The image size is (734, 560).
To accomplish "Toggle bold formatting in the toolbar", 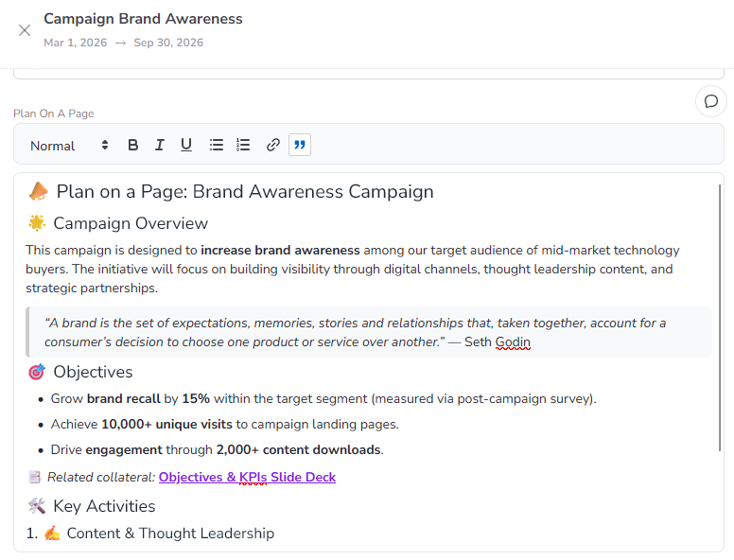I will (133, 145).
